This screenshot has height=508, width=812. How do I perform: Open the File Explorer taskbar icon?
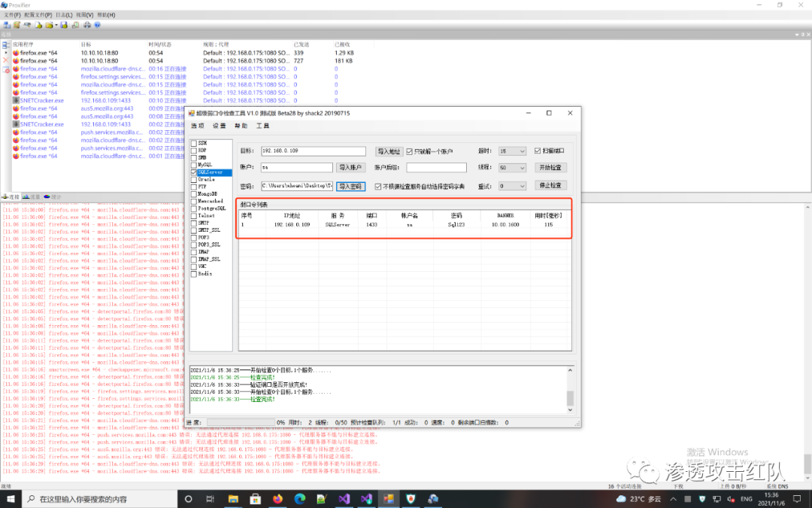tap(232, 499)
